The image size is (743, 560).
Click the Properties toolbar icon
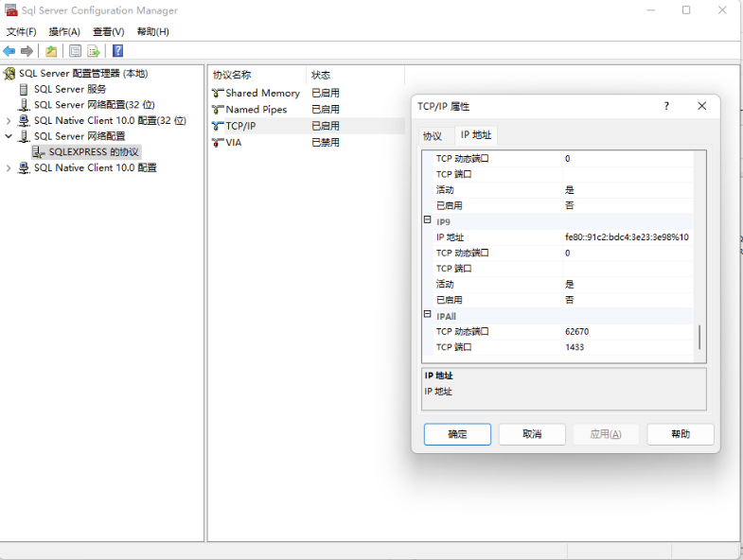75,51
